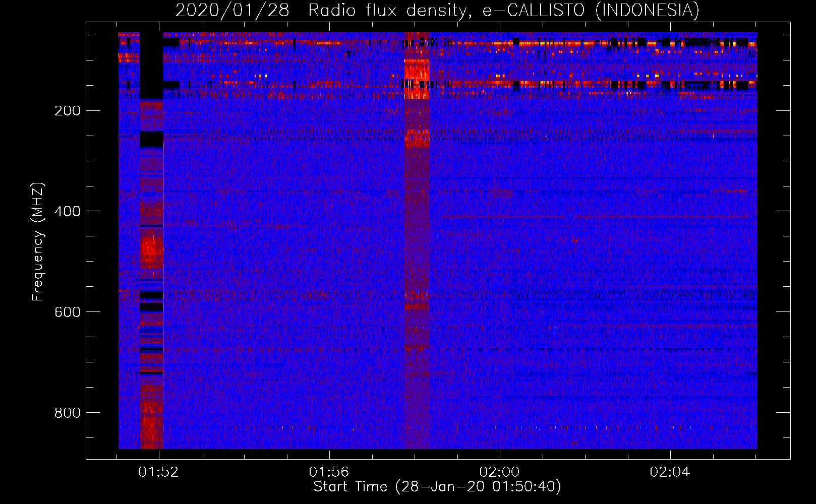This screenshot has width=816, height=504.
Task: Click the 800 frequency tick label
Action: point(68,413)
